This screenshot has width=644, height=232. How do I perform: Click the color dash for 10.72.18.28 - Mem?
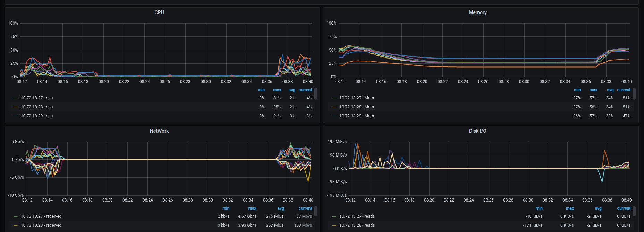(x=334, y=107)
